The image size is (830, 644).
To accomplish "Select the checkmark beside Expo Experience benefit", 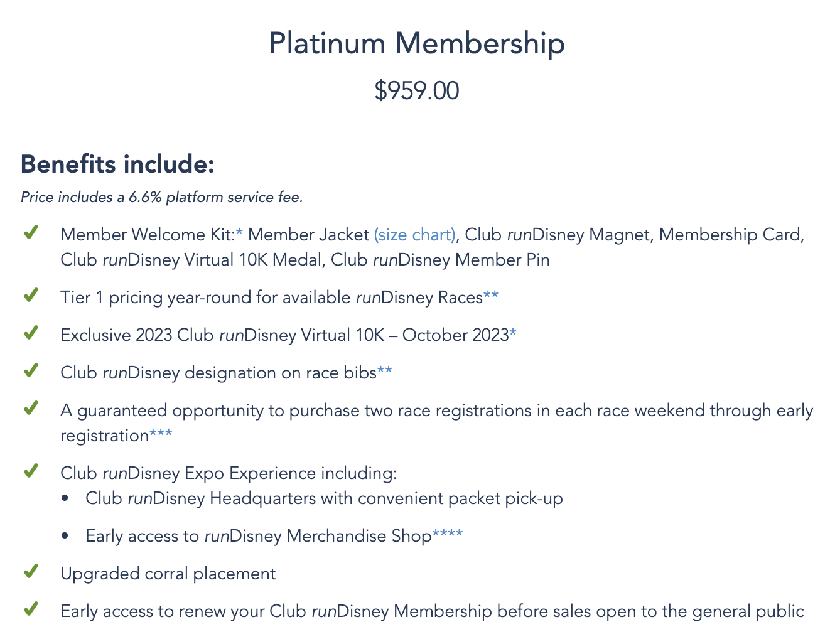I will point(30,471).
